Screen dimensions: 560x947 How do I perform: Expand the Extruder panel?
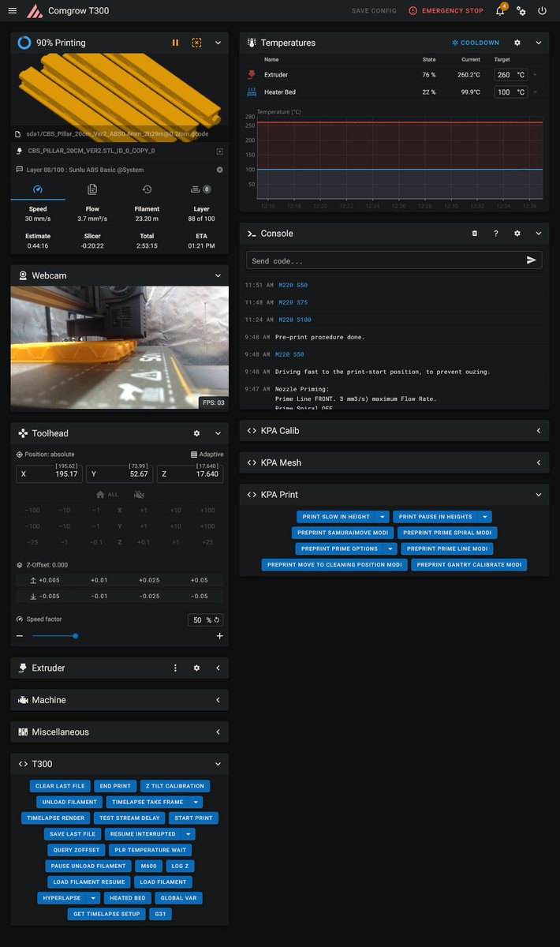[x=218, y=668]
